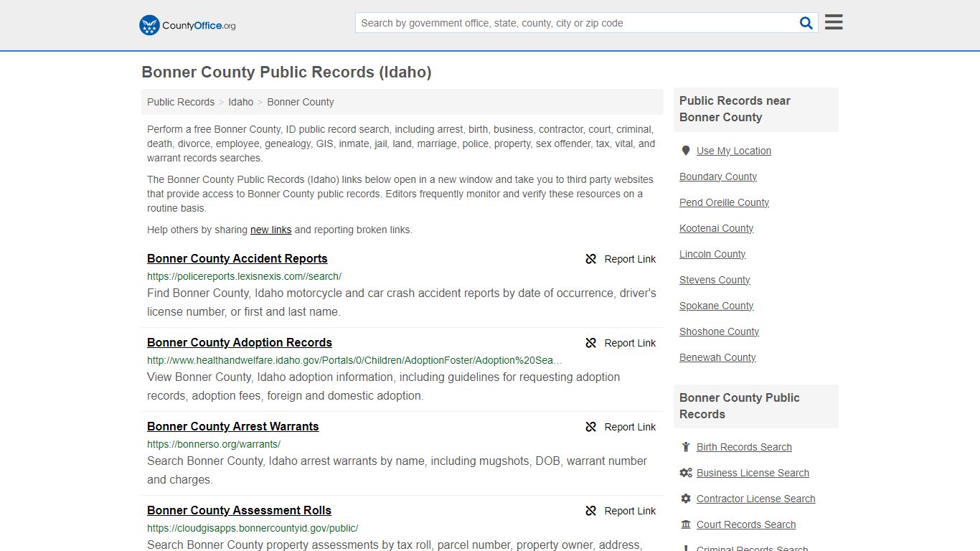Click the Contractor License Search gear icon
980x551 pixels.
[686, 499]
